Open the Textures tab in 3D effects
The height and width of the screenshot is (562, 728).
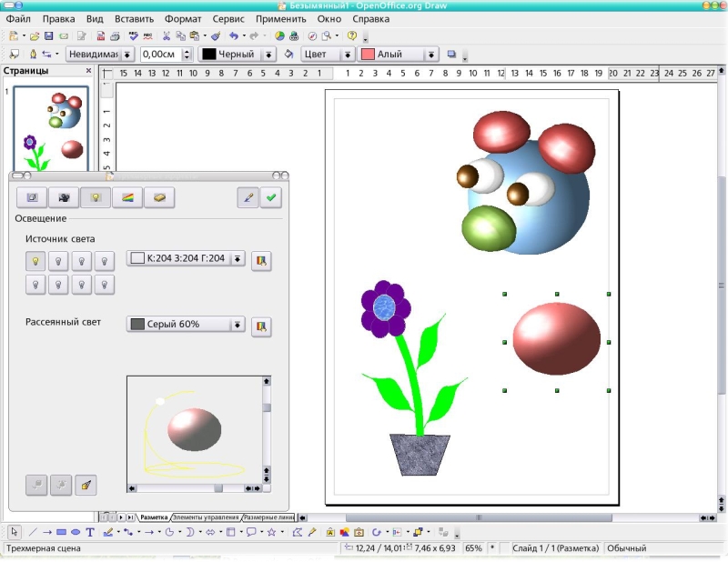pos(127,197)
